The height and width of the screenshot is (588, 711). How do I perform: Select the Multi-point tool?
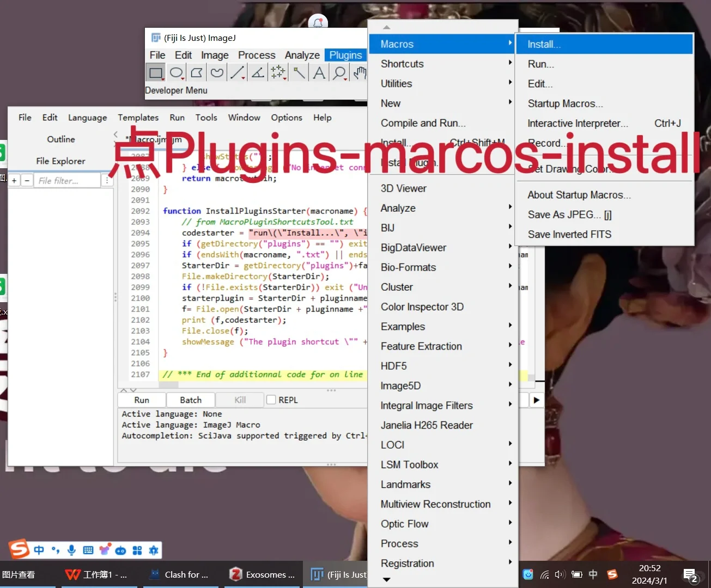tap(278, 72)
